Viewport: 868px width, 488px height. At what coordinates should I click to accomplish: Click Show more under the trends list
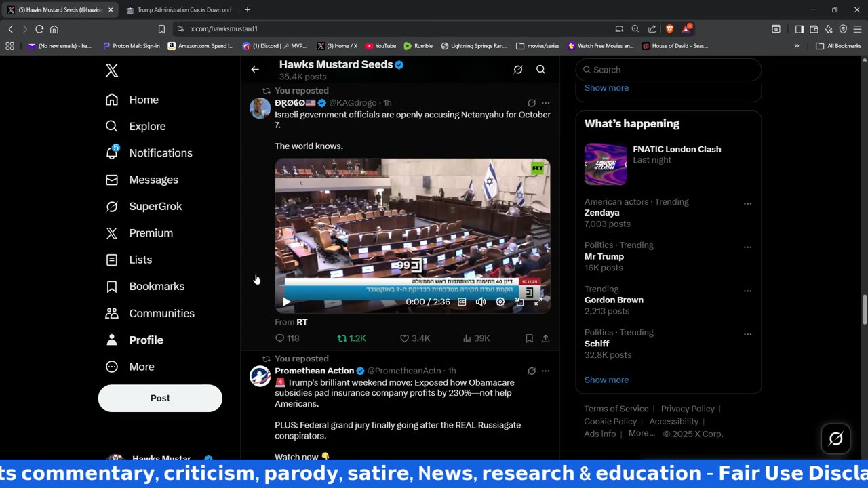point(606,380)
